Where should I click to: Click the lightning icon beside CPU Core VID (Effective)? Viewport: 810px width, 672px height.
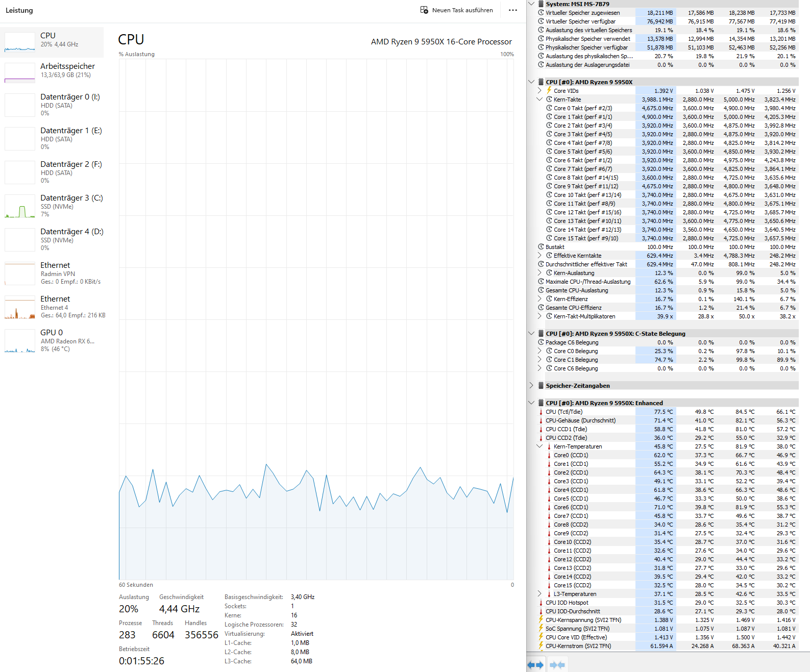point(541,637)
